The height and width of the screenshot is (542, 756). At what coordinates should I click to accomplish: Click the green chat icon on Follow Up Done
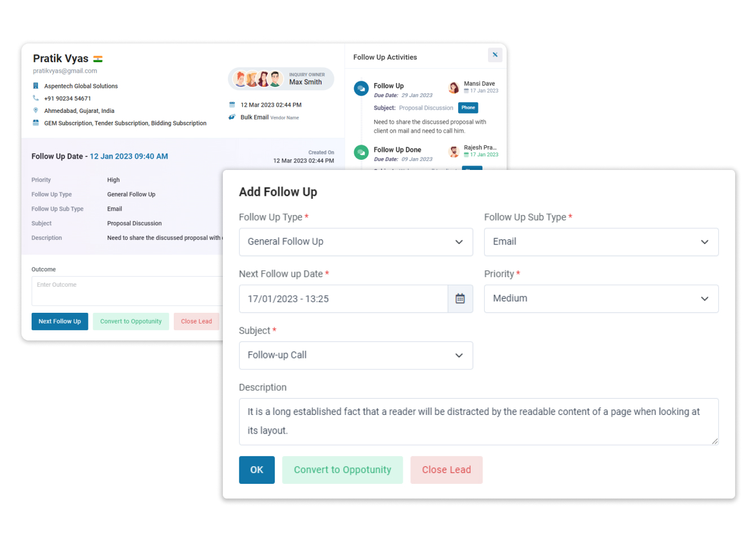point(361,152)
